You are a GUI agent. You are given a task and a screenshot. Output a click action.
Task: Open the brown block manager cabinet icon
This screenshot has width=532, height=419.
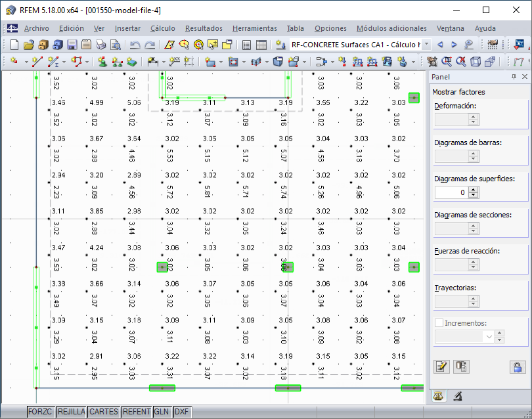click(43, 45)
